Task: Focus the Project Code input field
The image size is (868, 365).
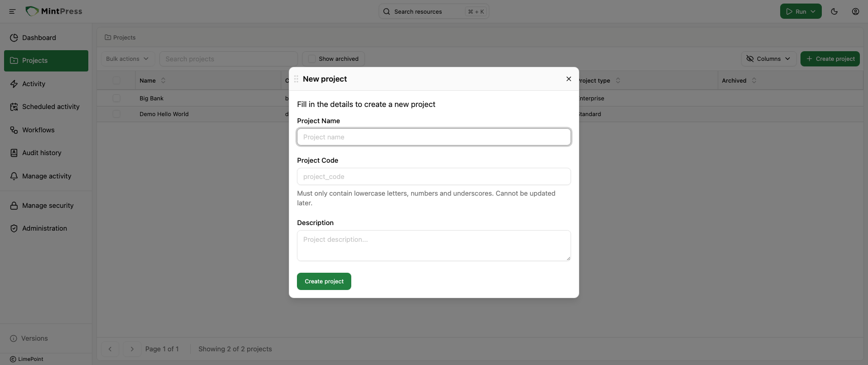Action: point(434,176)
